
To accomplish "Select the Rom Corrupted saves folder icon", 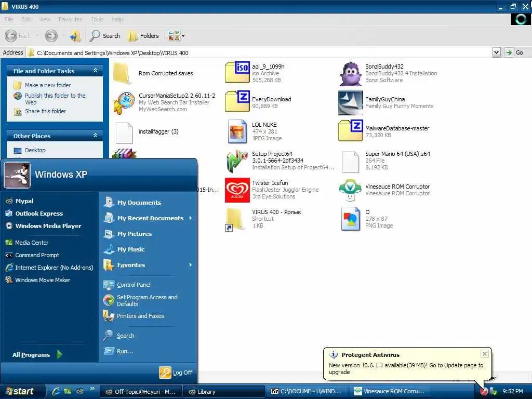I will click(122, 73).
